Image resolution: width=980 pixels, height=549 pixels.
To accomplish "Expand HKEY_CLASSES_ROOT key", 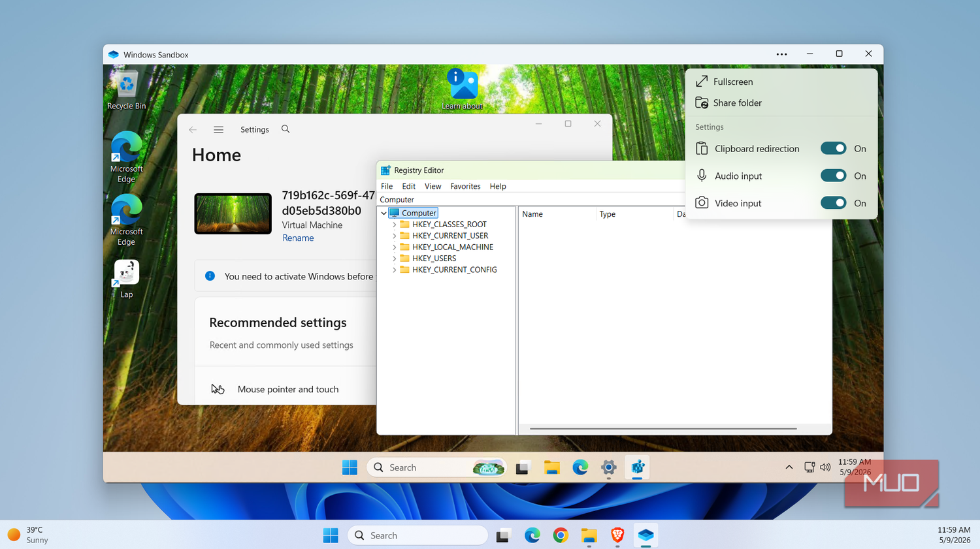I will [394, 225].
